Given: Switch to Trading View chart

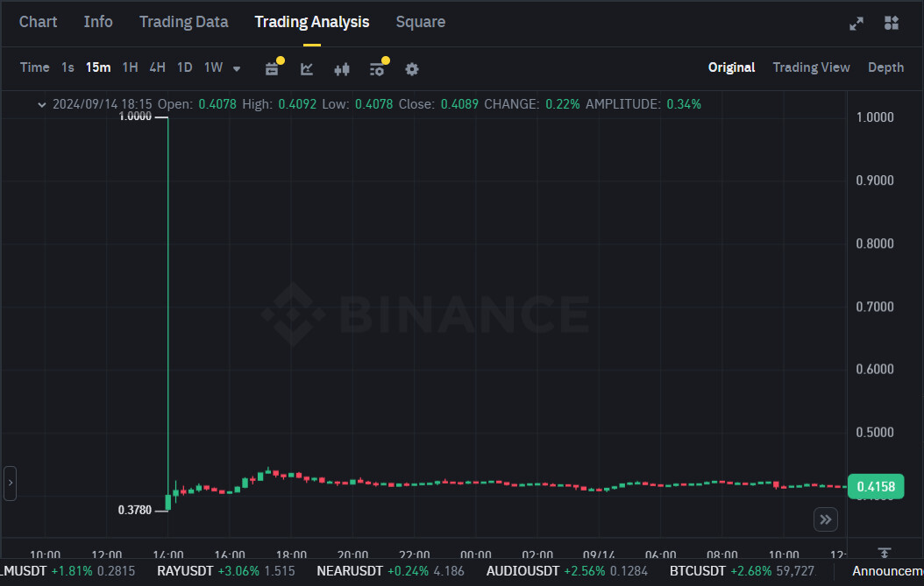Looking at the screenshot, I should pyautogui.click(x=811, y=67).
